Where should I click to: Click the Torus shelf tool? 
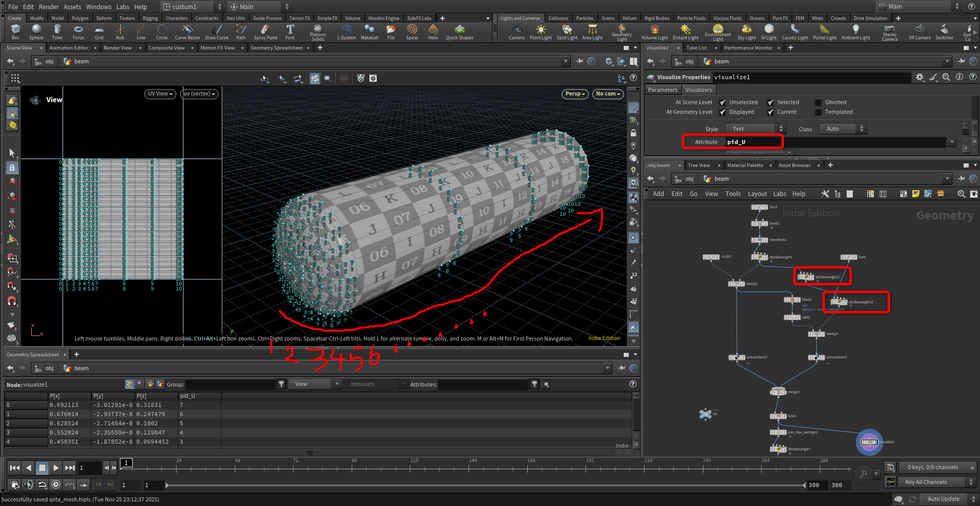coord(78,32)
